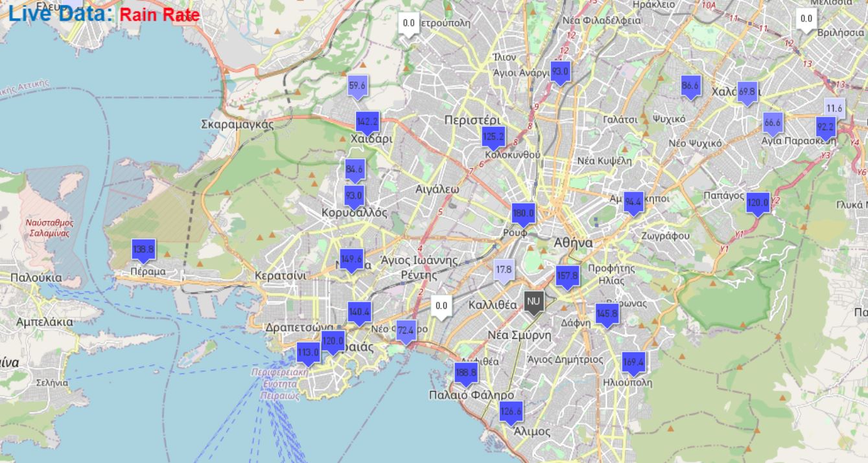868x463 pixels.
Task: Click the 149.6 station marker near Νίκαια
Action: (351, 260)
